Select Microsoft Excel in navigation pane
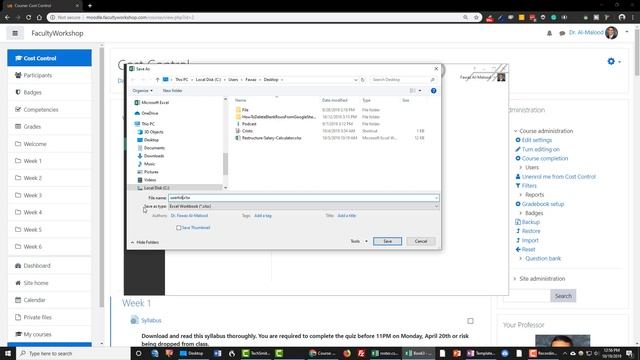Viewport: 640px width, 360px height. coord(155,102)
